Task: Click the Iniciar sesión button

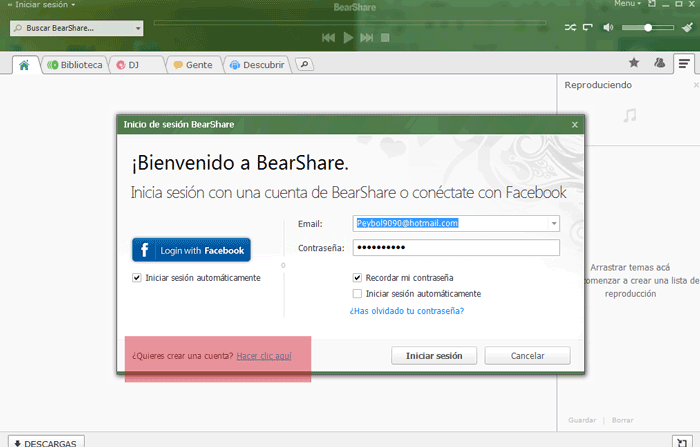Action: (x=434, y=356)
